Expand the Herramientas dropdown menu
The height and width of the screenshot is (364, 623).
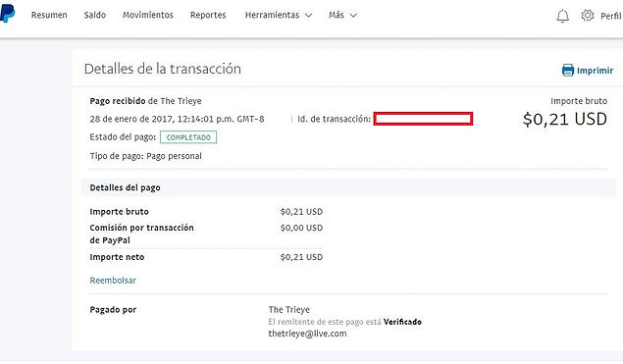tap(278, 15)
